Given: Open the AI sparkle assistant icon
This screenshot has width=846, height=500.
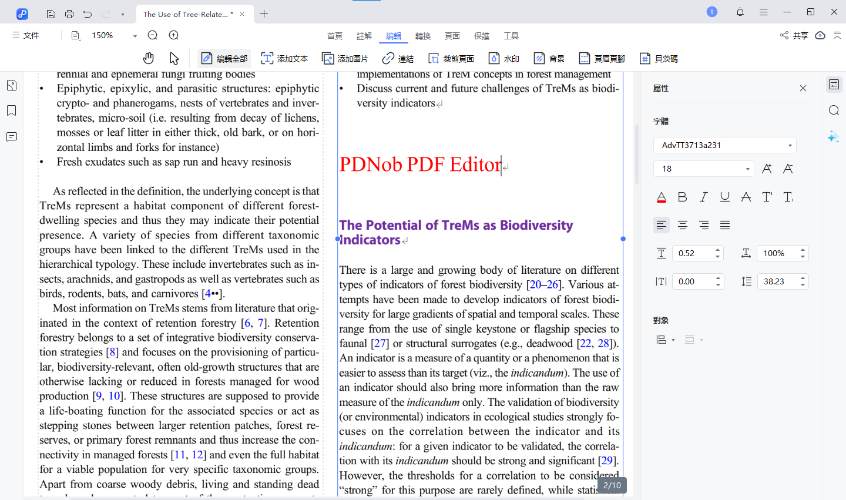Looking at the screenshot, I should coord(833,136).
